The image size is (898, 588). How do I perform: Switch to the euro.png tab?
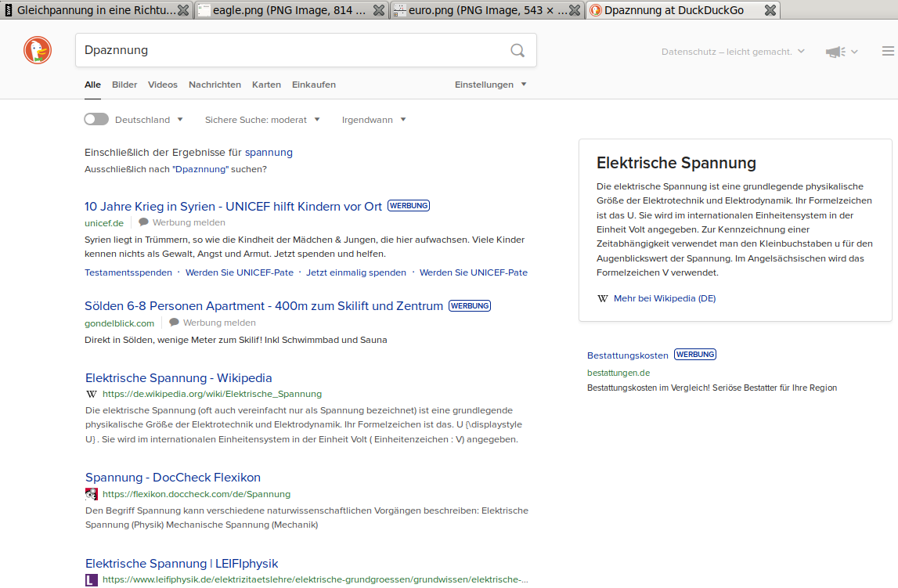point(486,9)
